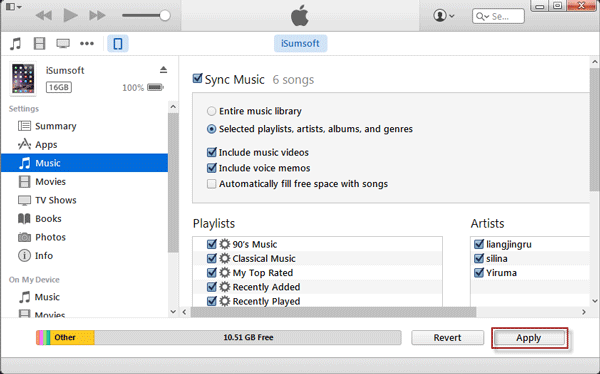Screen dimensions: 600x374
Task: Open the Movies library film icon
Action: click(x=39, y=44)
